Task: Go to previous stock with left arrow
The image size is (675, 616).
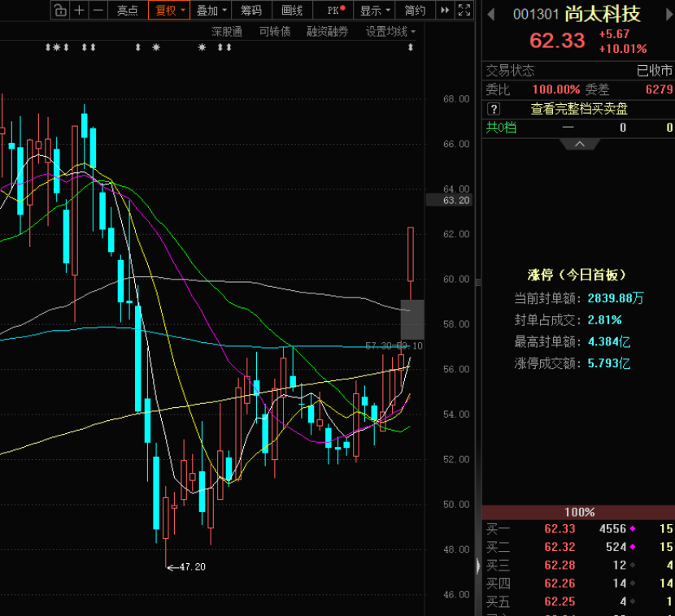Action: pyautogui.click(x=490, y=15)
